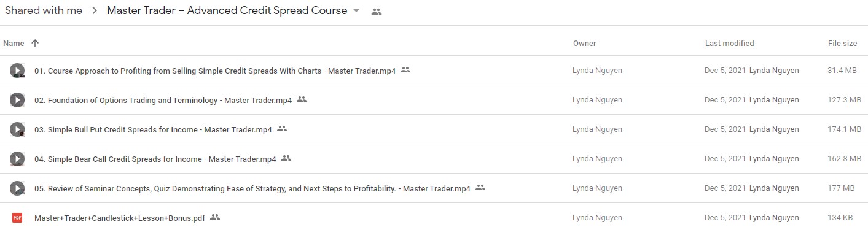Expand folder title dropdown arrow

click(356, 11)
